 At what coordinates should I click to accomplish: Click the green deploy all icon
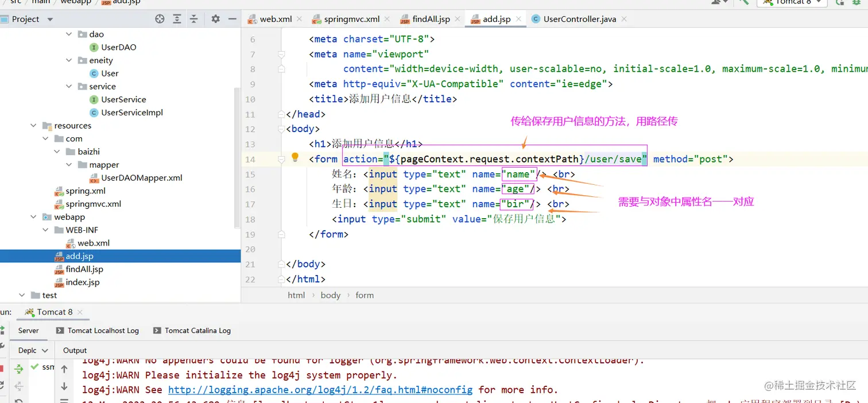click(x=19, y=368)
